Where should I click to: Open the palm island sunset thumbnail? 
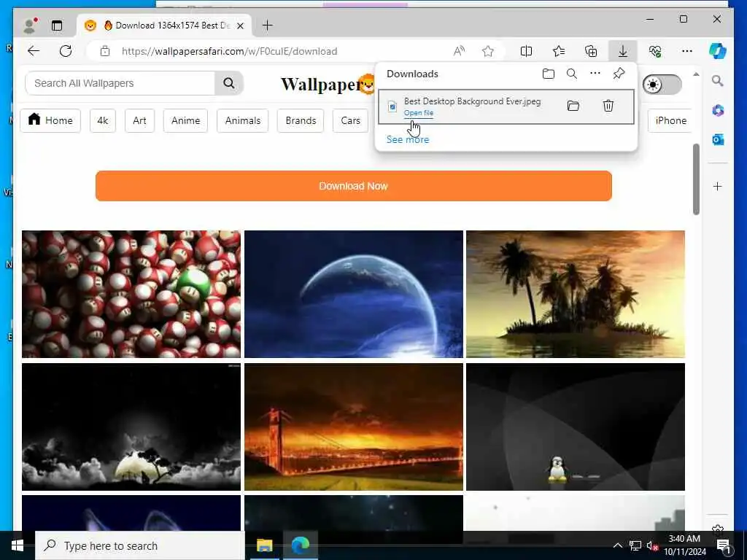tap(576, 295)
